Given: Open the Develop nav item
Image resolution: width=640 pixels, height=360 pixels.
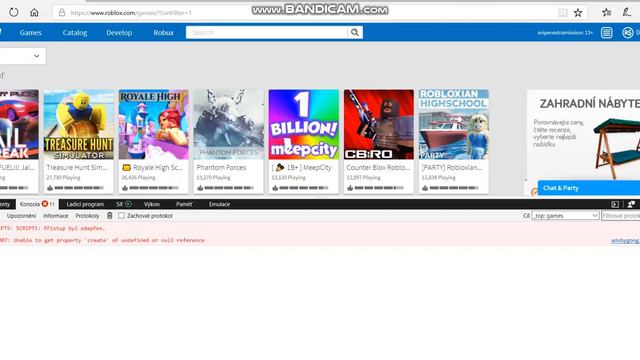Looking at the screenshot, I should click(119, 33).
